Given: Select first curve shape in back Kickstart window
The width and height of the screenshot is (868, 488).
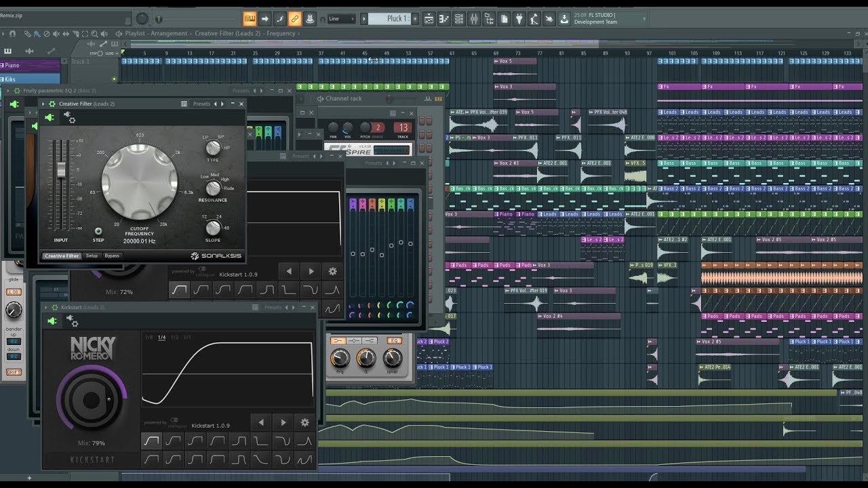Looking at the screenshot, I should (x=179, y=289).
